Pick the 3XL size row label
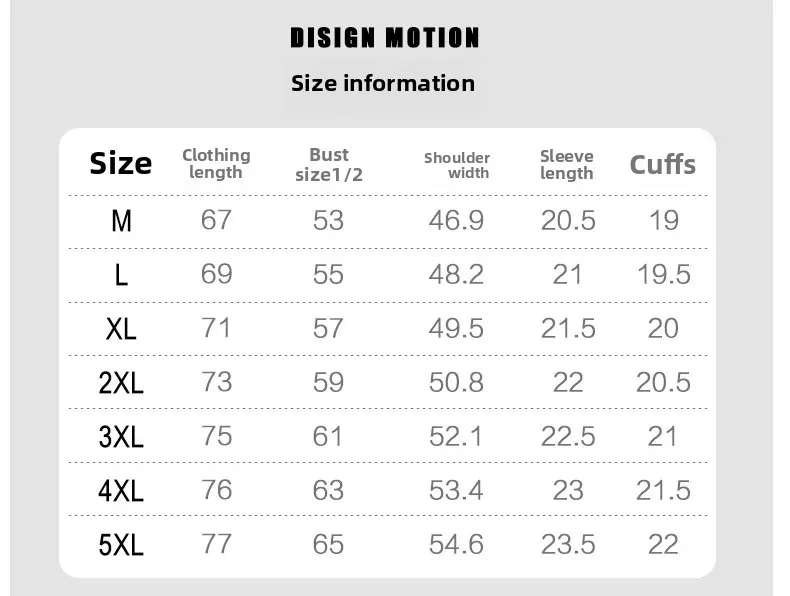The image size is (790, 596). point(121,436)
